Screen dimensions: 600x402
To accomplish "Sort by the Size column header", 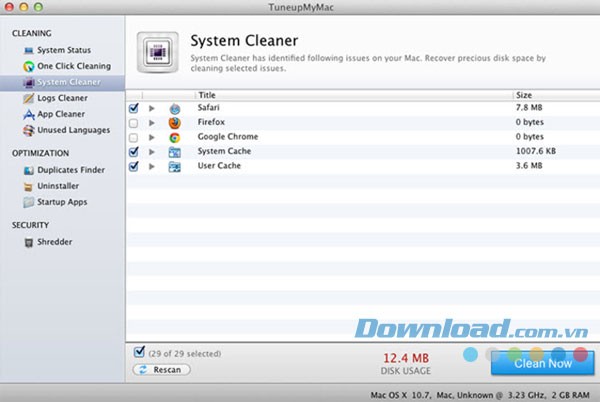I will click(x=524, y=95).
